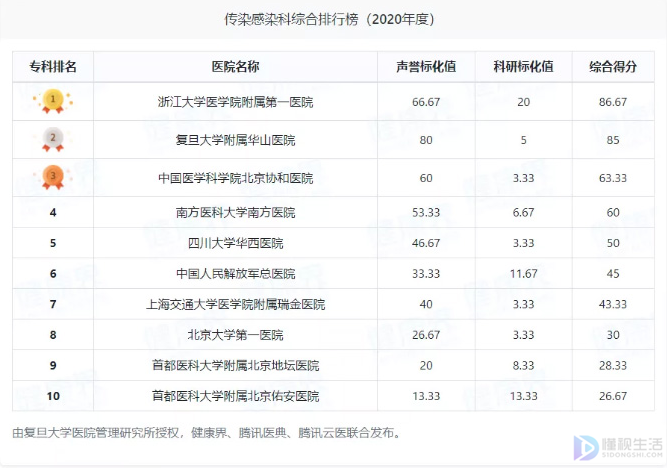
Task: Click total score 43.33
Action: (613, 304)
